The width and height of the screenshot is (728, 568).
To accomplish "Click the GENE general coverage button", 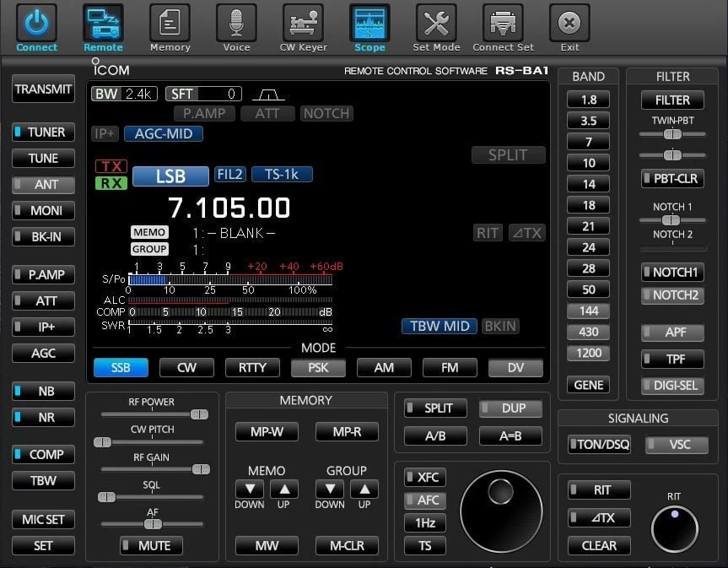I will [x=588, y=385].
